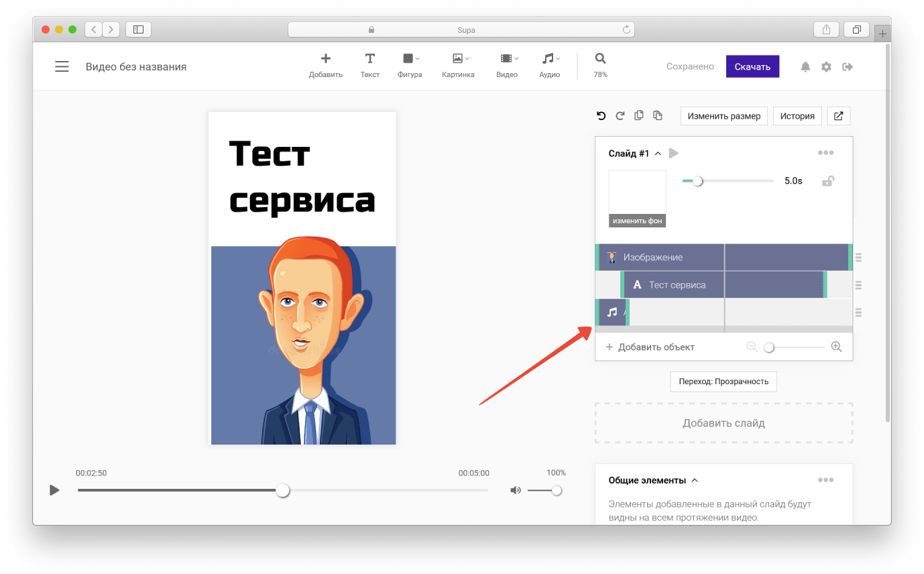Go forward in Safari

click(x=111, y=30)
